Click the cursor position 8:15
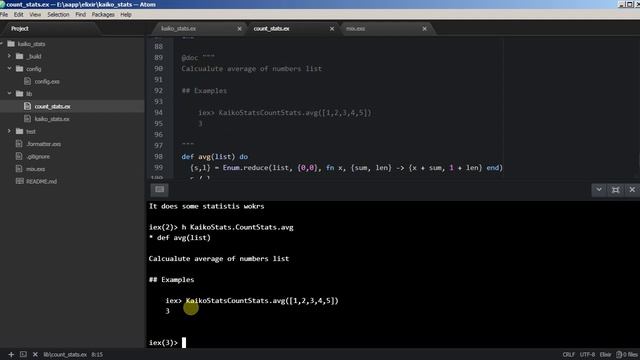 point(97,354)
